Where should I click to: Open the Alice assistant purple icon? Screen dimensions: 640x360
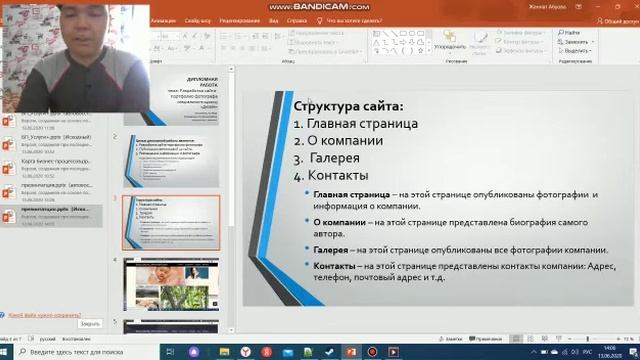pyautogui.click(x=194, y=352)
